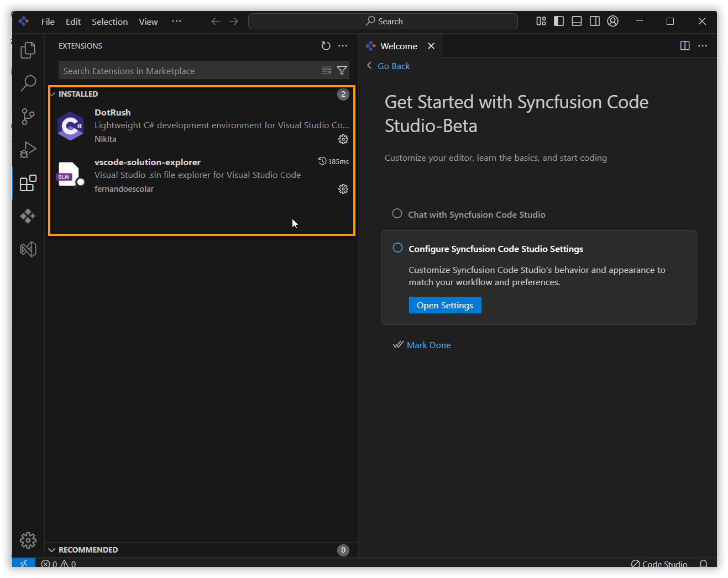Open the filter extensions funnel
The height and width of the screenshot is (578, 728).
(x=342, y=70)
